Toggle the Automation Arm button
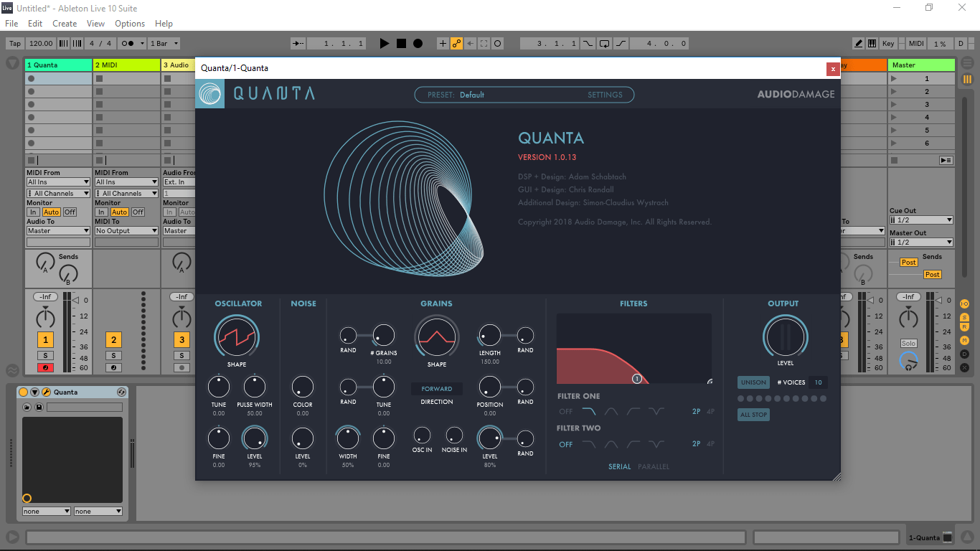The image size is (980, 551). pos(456,44)
